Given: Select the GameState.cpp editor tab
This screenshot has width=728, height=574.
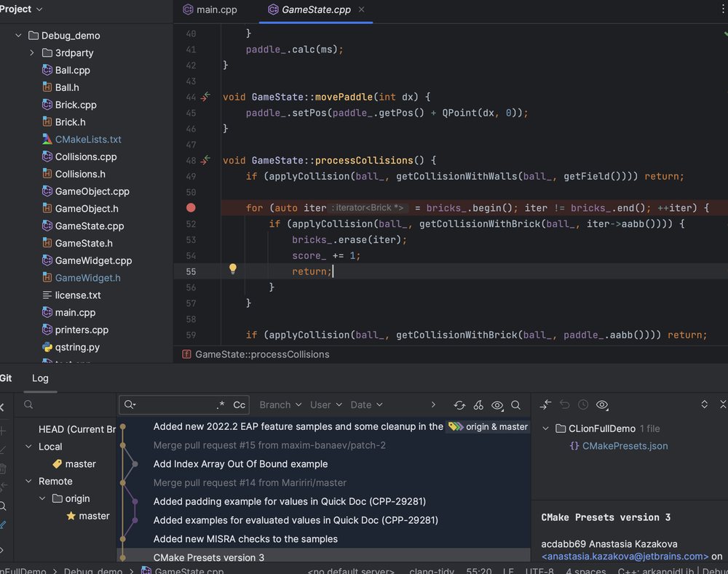Looking at the screenshot, I should coord(315,9).
